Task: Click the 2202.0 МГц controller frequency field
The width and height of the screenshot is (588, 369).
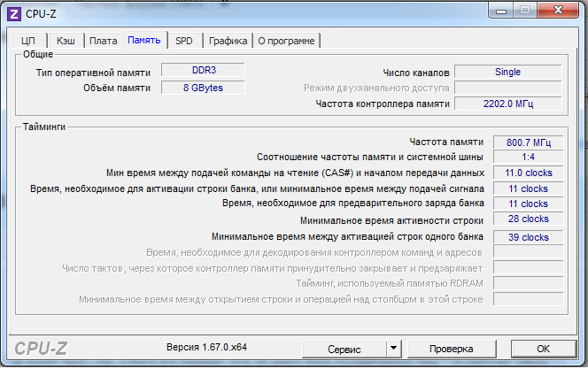Action: [507, 104]
